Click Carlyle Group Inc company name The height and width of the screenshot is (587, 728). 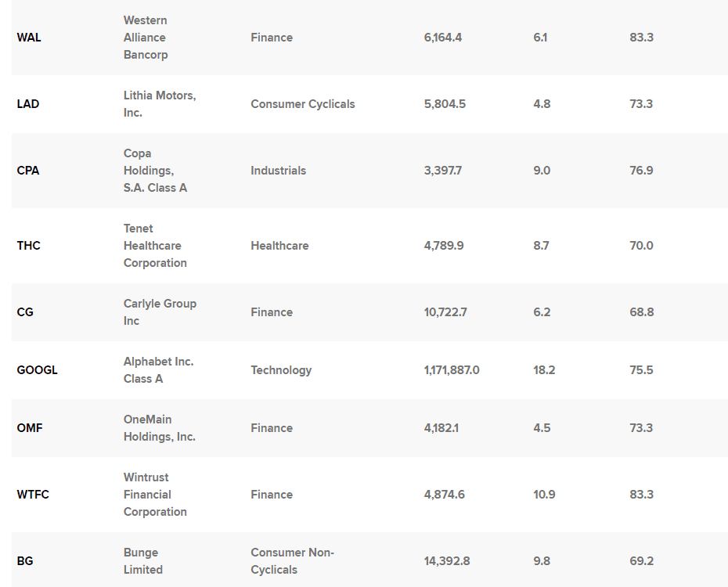coord(160,312)
